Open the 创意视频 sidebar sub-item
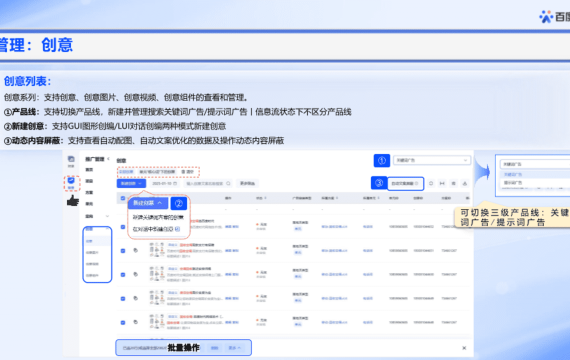The width and height of the screenshot is (570, 360). [x=92, y=264]
